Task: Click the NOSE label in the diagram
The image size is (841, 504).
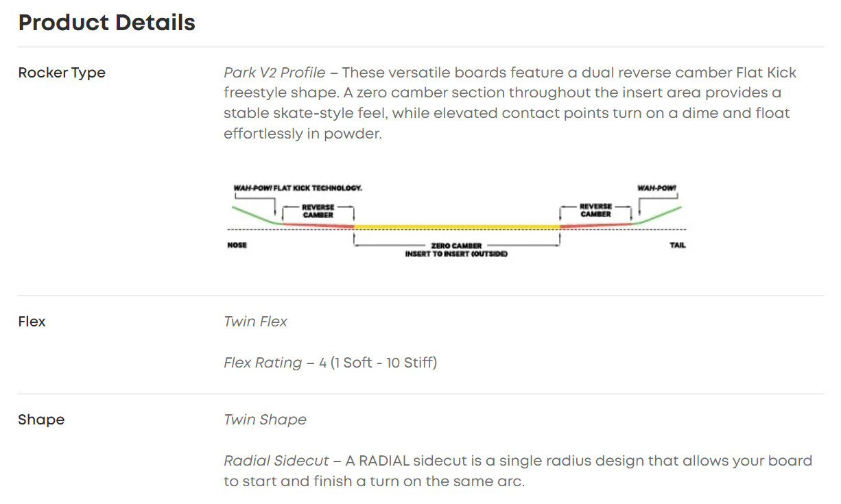Action: [x=237, y=245]
